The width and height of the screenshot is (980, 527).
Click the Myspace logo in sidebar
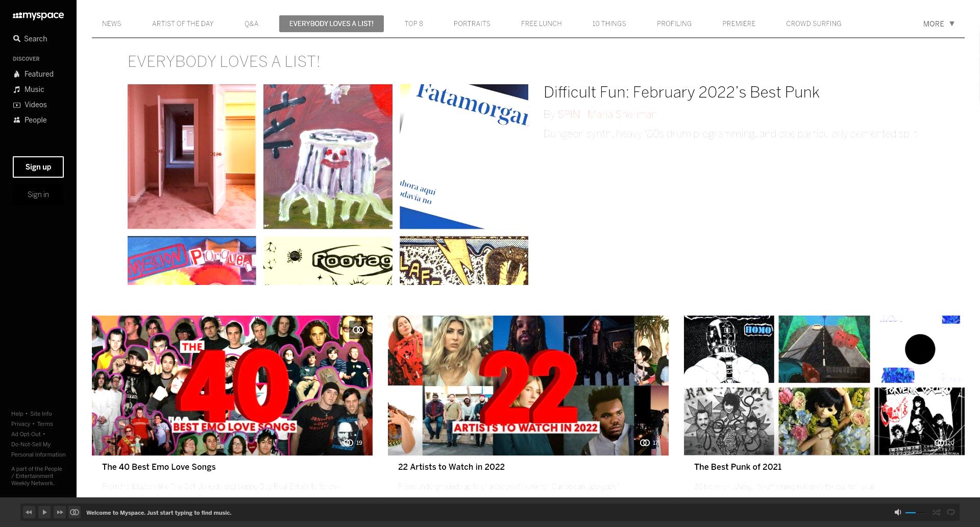click(x=38, y=15)
